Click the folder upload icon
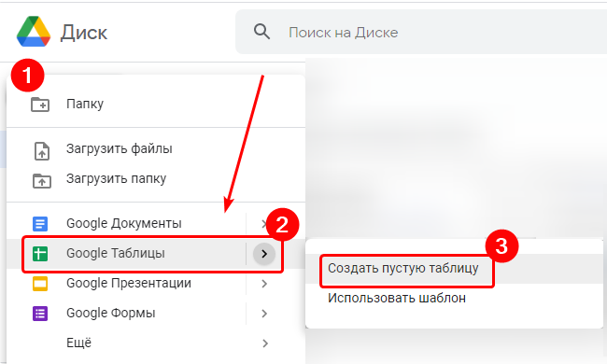This screenshot has width=607, height=364. (42, 180)
